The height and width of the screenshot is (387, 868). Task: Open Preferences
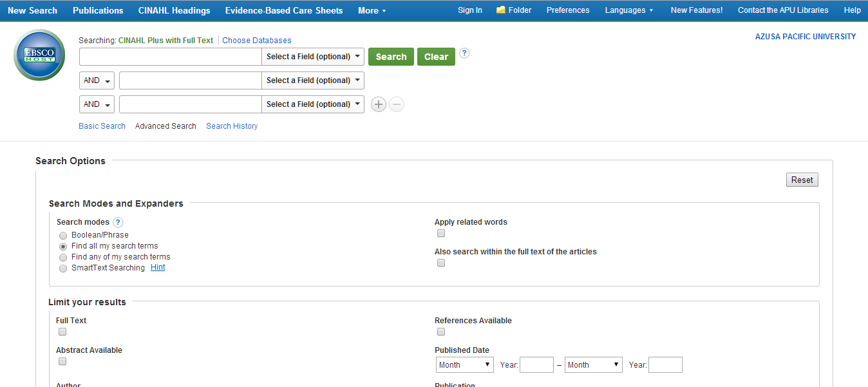[568, 10]
